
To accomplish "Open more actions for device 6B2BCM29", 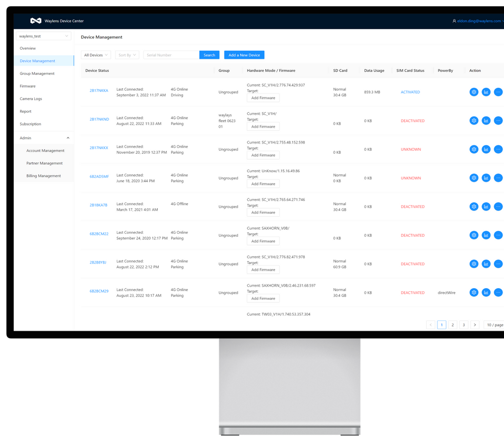I will point(498,293).
